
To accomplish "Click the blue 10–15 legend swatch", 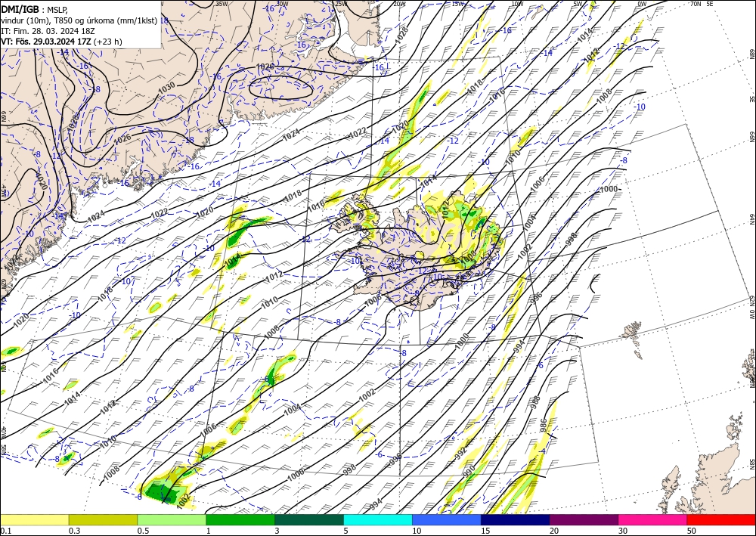I will click(x=447, y=520).
